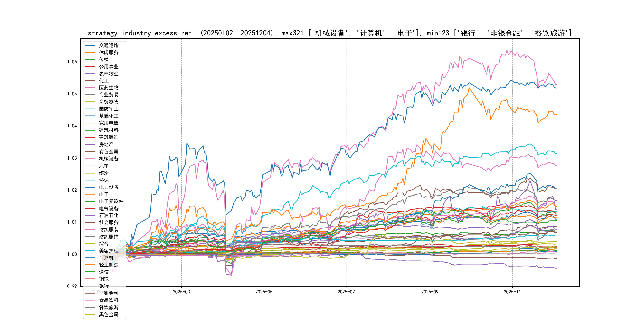Click the 电子元器件 legend label
The width and height of the screenshot is (644, 322).
[111, 201]
